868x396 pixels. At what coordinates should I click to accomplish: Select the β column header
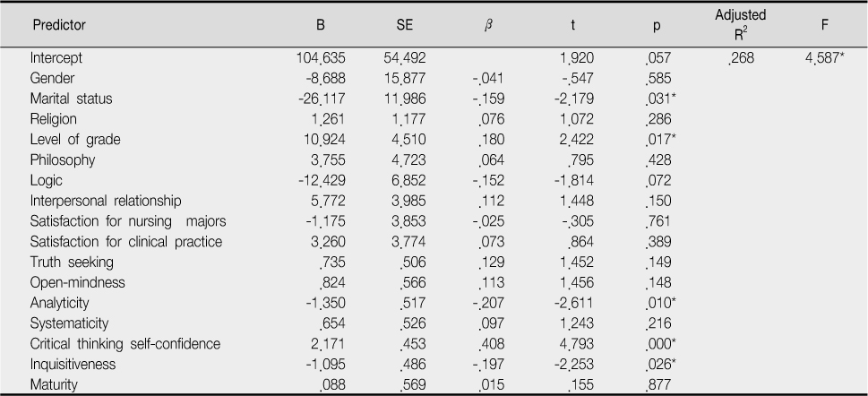pyautogui.click(x=488, y=25)
